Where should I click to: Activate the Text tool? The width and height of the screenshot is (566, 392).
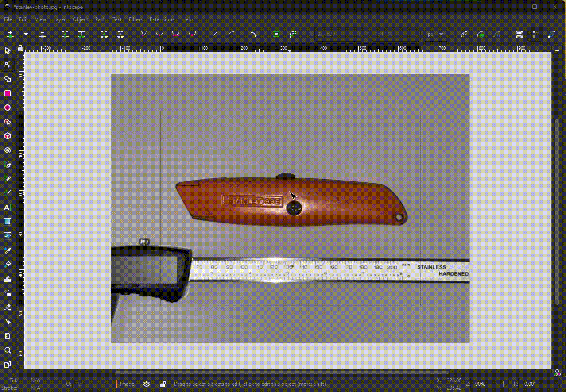(8, 208)
